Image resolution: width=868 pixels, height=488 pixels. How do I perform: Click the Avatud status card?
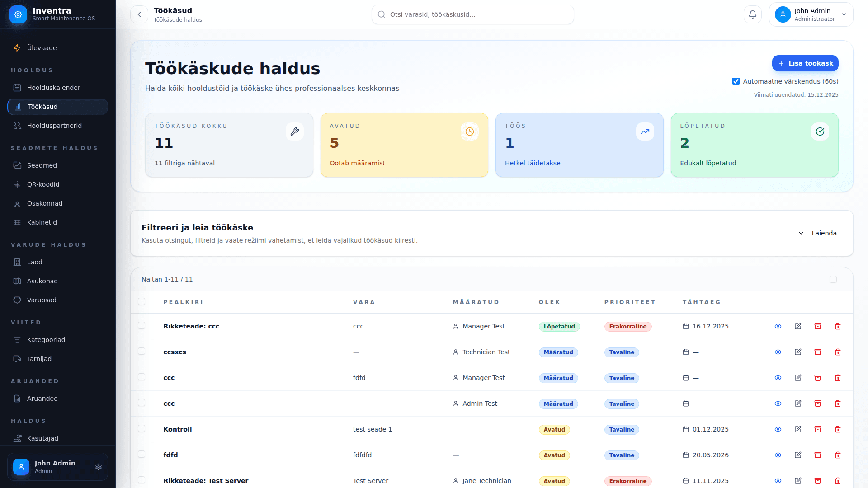coord(404,145)
